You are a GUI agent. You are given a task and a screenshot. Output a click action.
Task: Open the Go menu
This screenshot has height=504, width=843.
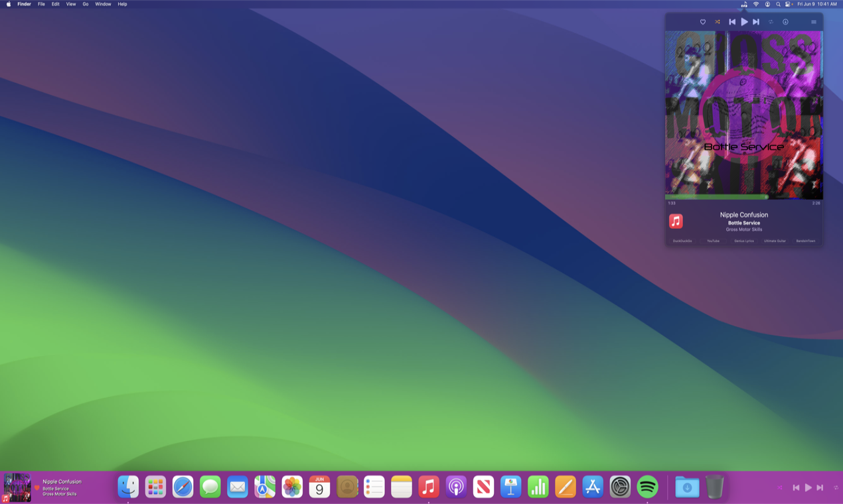point(85,4)
